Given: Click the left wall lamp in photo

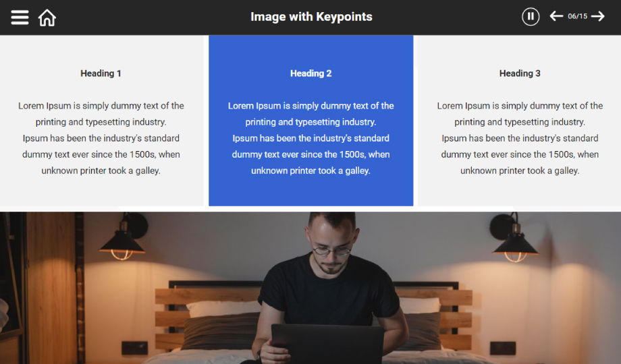Looking at the screenshot, I should (124, 237).
